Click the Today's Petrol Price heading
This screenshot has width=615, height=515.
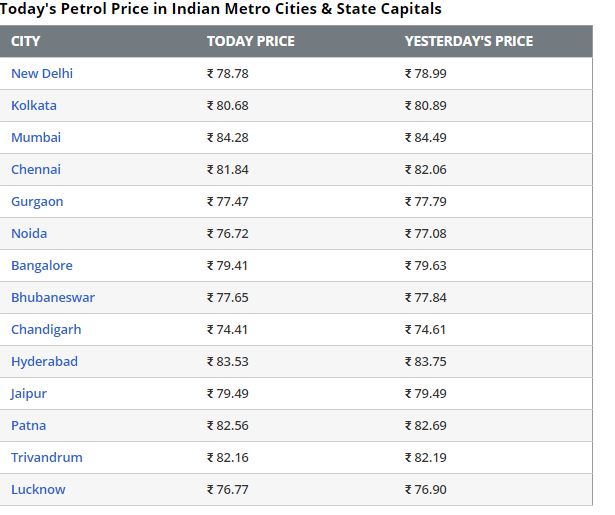click(221, 9)
